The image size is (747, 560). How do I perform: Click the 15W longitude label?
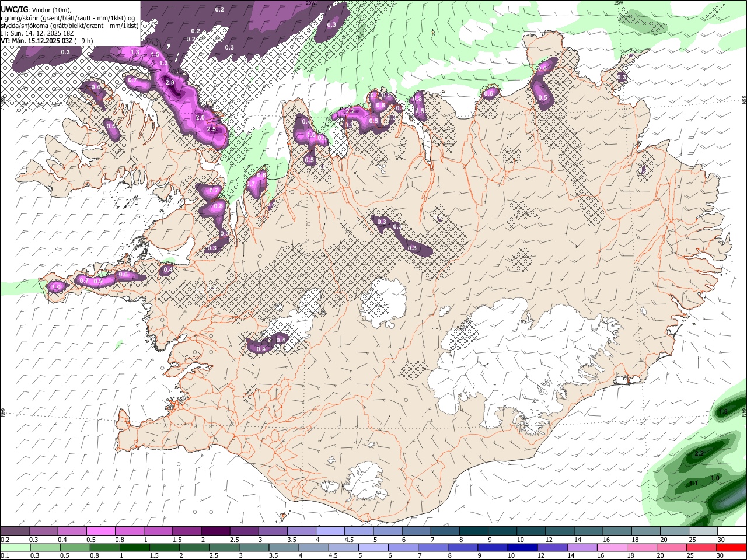[618, 3]
